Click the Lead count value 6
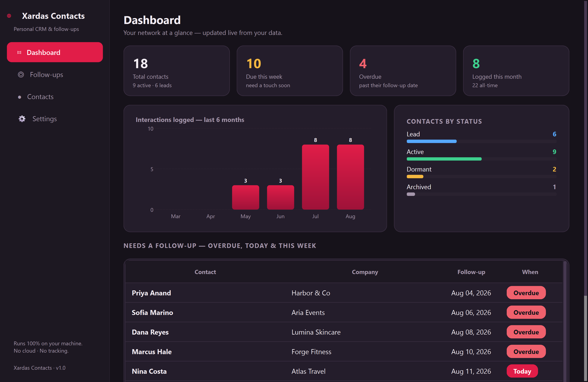Viewport: 588px width, 382px height. (554, 134)
